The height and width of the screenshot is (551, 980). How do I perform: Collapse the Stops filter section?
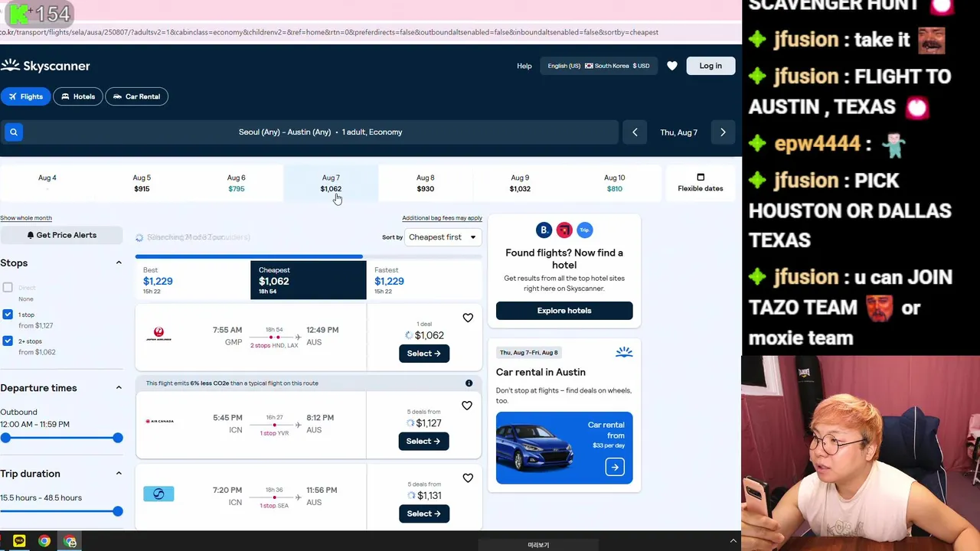tap(119, 262)
